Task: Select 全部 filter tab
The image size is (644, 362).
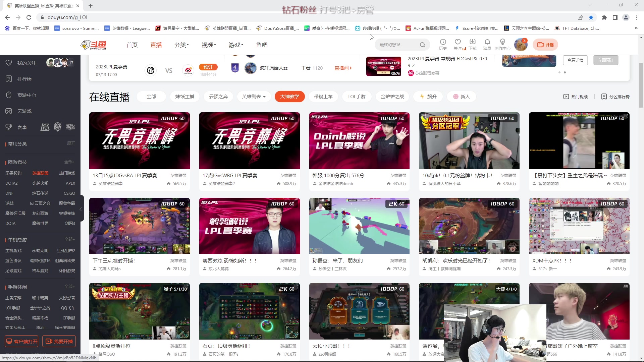Action: [151, 97]
